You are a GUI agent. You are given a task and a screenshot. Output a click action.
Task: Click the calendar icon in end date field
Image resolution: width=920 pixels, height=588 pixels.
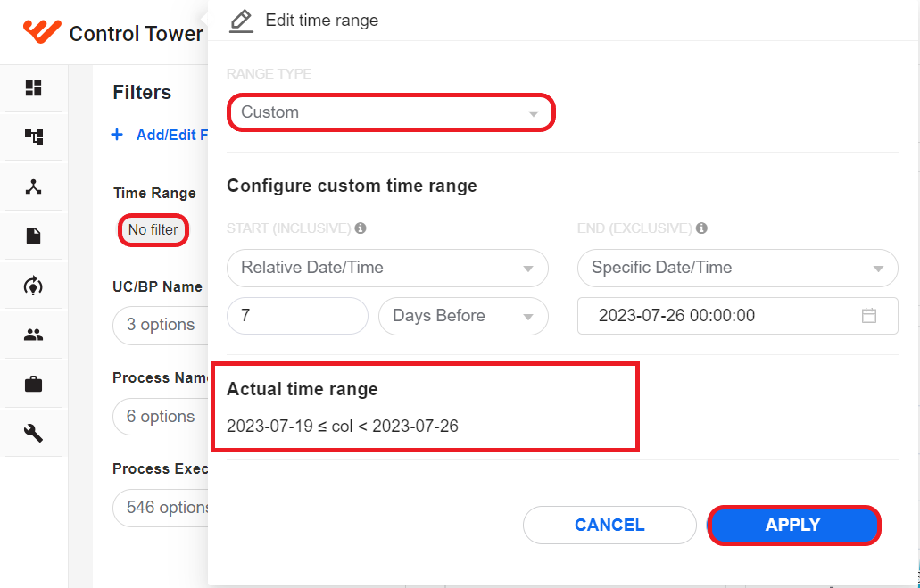click(869, 316)
